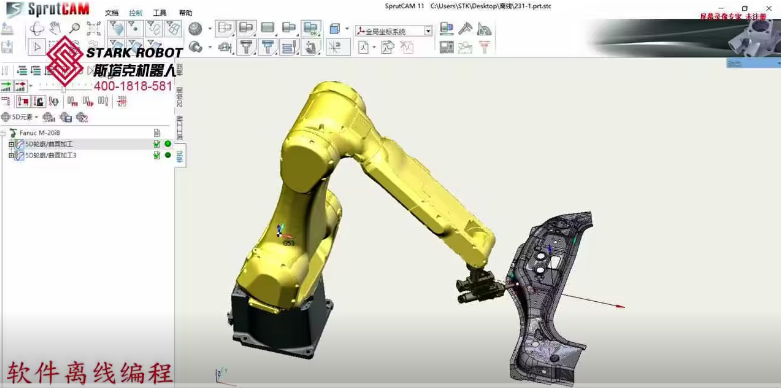
Task: Uncheck the second 5D machining operation checkbox
Action: click(x=157, y=155)
